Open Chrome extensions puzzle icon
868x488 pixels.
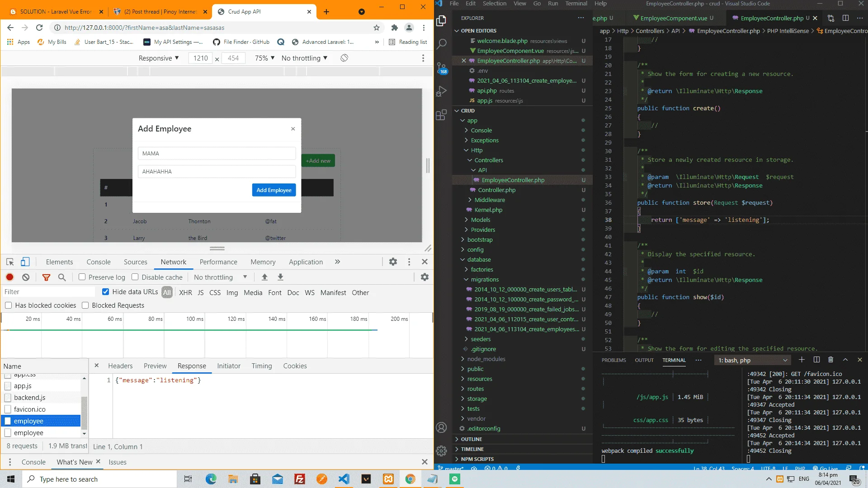click(394, 28)
